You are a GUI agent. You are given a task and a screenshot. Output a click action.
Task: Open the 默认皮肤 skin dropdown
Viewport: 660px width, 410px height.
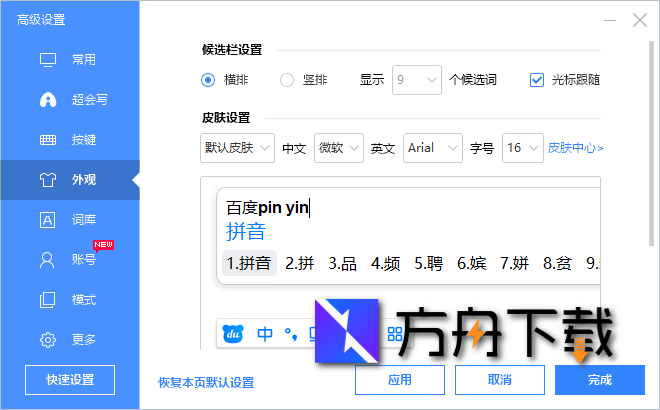point(237,148)
